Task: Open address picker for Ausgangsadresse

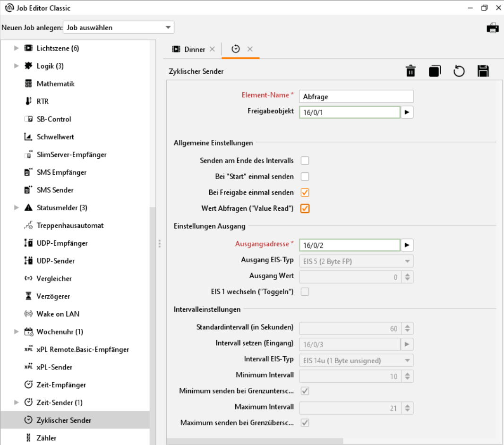Action: coord(407,245)
